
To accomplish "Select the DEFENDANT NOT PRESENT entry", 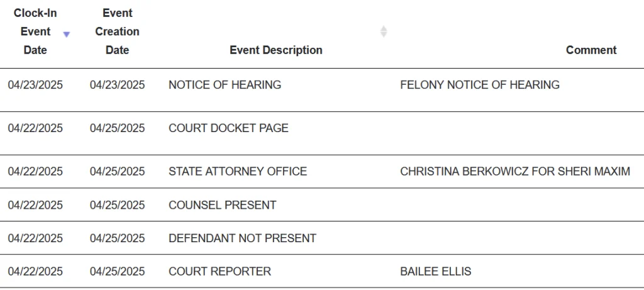I will click(x=242, y=238).
